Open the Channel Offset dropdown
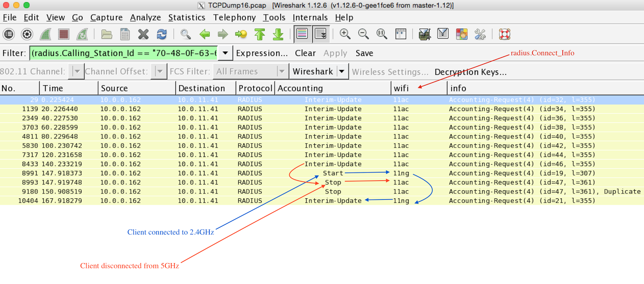Image resolution: width=644 pixels, height=284 pixels. (x=159, y=72)
